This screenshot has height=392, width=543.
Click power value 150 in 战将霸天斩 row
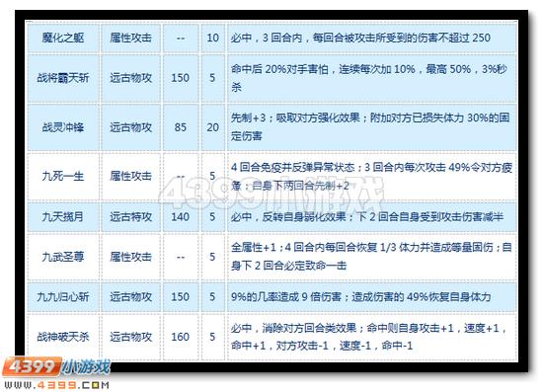[x=181, y=78]
